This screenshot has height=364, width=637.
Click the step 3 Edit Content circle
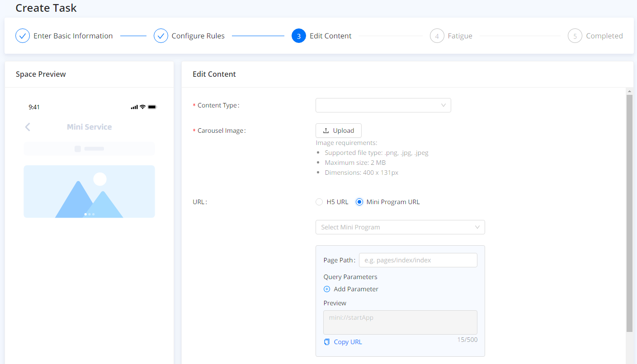click(x=299, y=36)
